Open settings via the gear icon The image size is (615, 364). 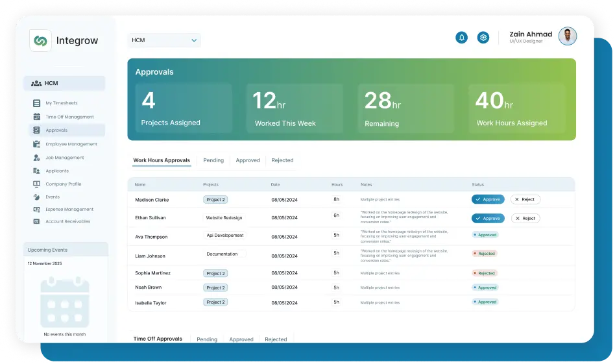click(x=483, y=38)
